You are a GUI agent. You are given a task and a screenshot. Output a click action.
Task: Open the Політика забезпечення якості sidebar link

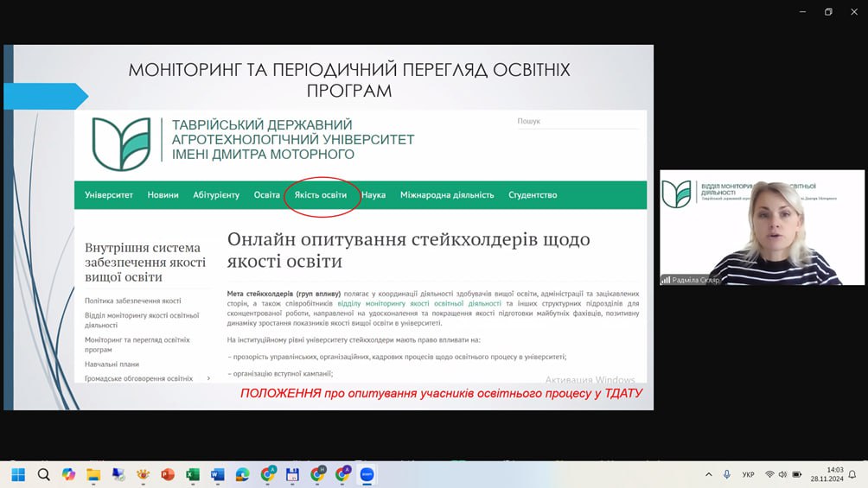pyautogui.click(x=133, y=301)
